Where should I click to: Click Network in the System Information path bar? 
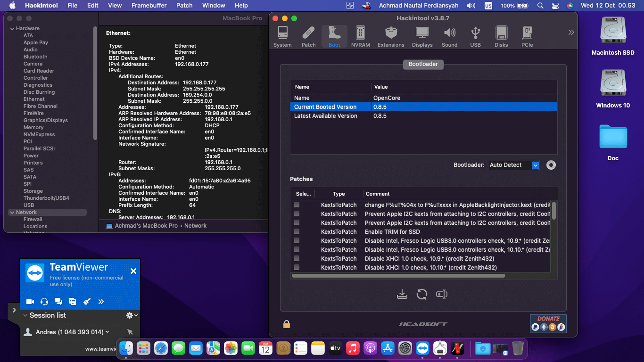coord(196,226)
